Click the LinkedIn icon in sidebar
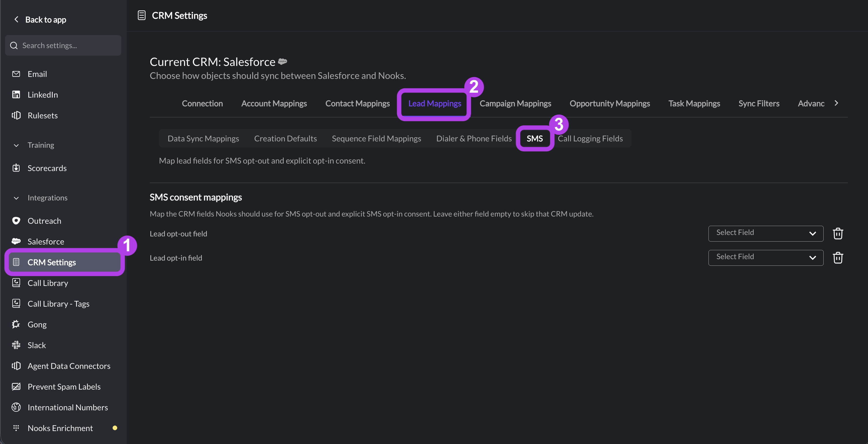 point(16,95)
